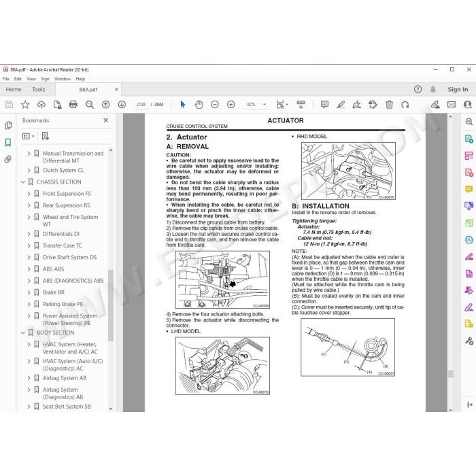Expand the Differentials DI bookmark
This screenshot has height=476, width=476.
29,234
